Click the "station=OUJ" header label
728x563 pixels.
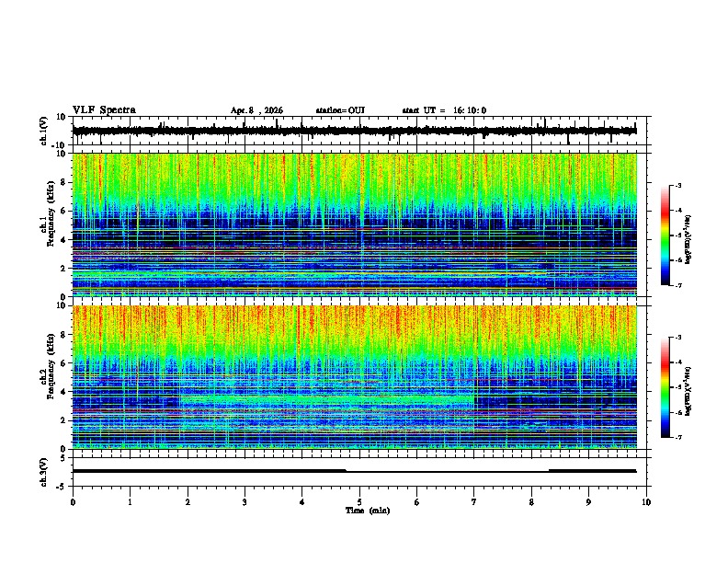[340, 110]
